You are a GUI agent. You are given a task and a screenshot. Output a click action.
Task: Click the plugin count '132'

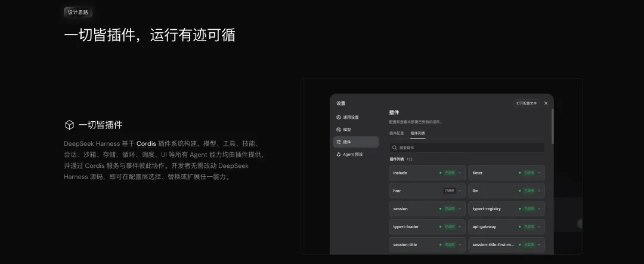(x=410, y=159)
